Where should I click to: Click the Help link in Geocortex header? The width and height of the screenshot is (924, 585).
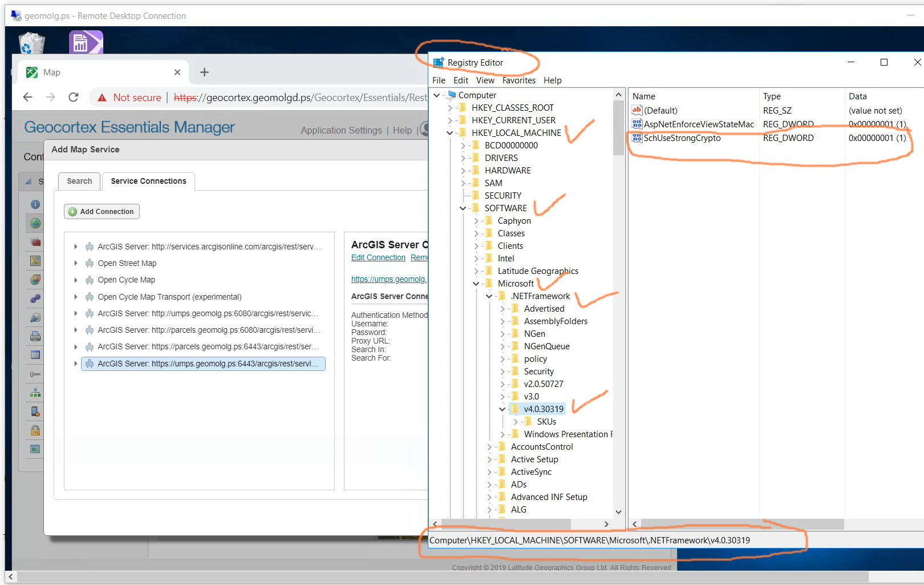point(402,130)
